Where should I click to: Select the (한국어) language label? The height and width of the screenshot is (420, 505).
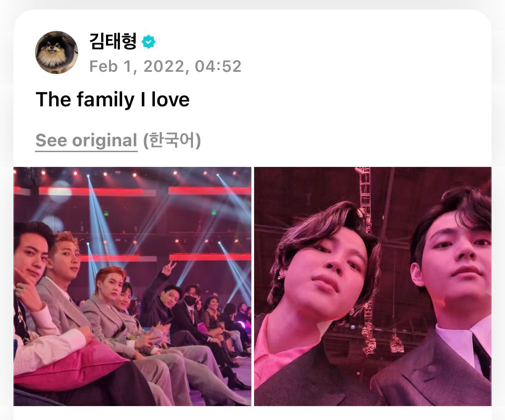pos(172,140)
